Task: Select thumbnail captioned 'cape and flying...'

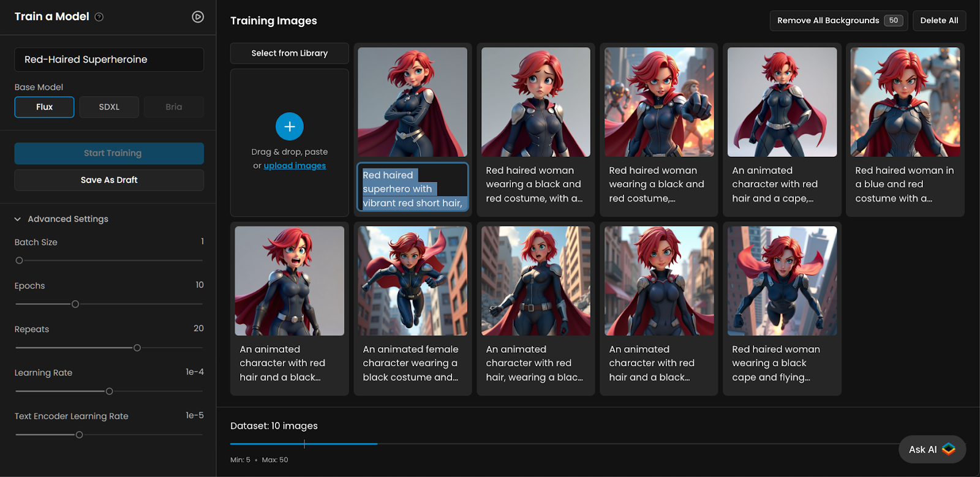Action: [x=782, y=281]
